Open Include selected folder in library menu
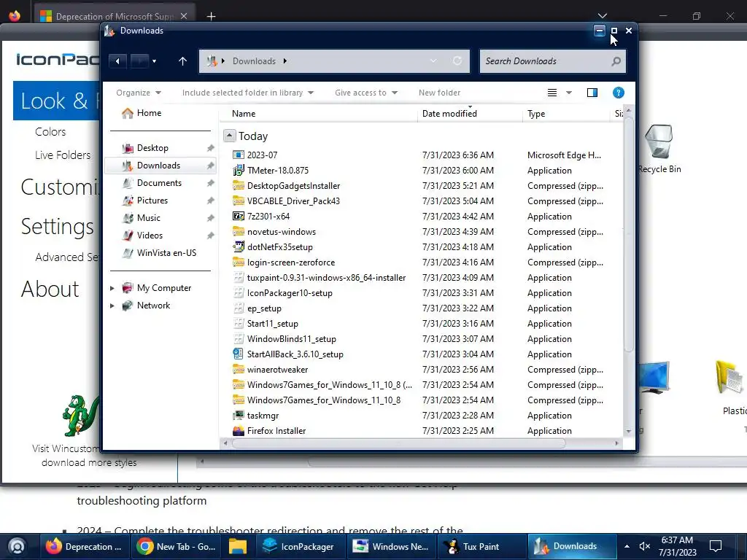The image size is (747, 560). tap(248, 93)
